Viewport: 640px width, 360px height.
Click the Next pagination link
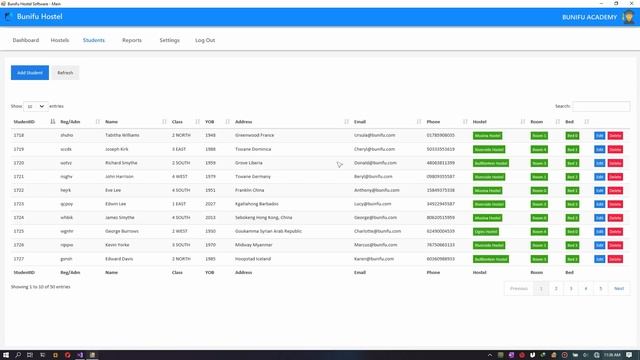[619, 289]
